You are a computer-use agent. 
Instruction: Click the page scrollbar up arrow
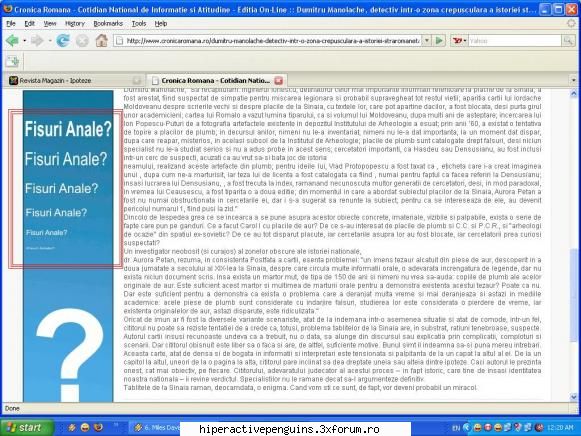pyautogui.click(x=574, y=93)
